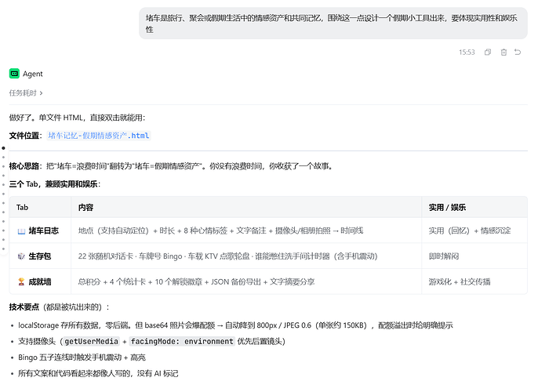Click the undo arrow icon beside the trash icon
Image resolution: width=538 pixels, height=392 pixels.
pyautogui.click(x=518, y=52)
